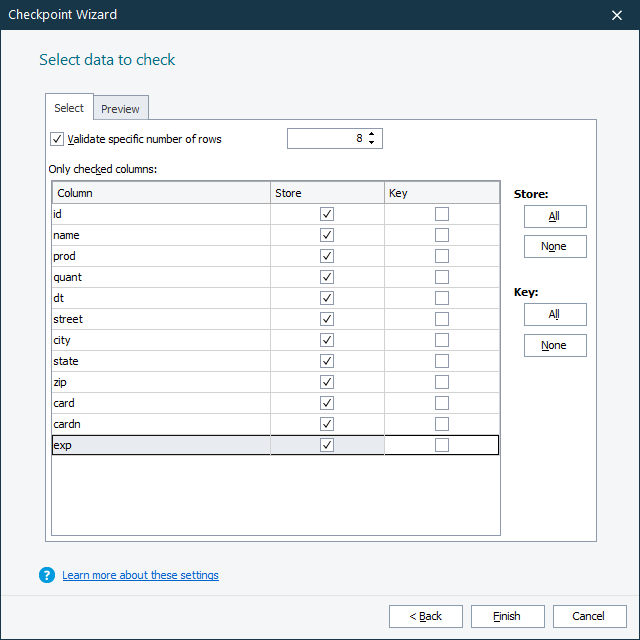Click None button under Key
Viewport: 640px width, 640px height.
(554, 345)
